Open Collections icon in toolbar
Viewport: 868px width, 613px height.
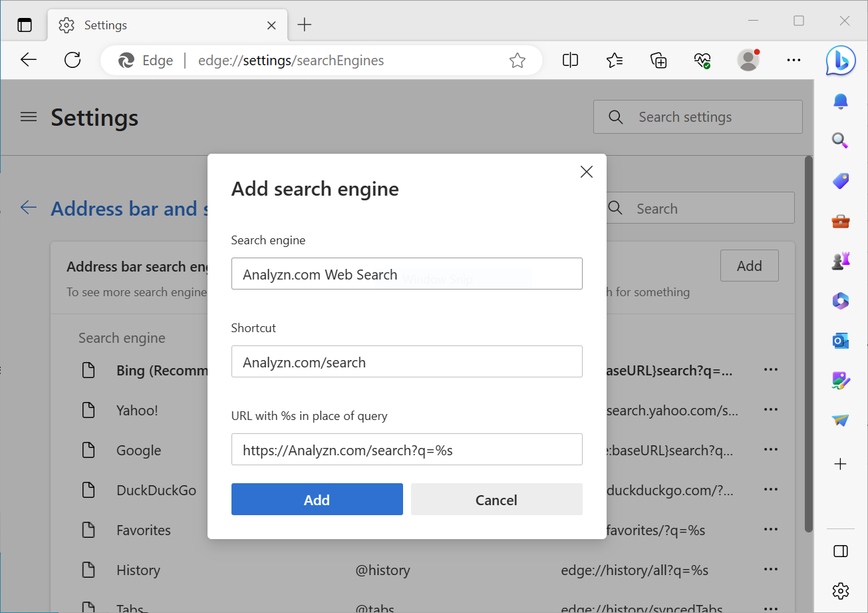pyautogui.click(x=658, y=61)
